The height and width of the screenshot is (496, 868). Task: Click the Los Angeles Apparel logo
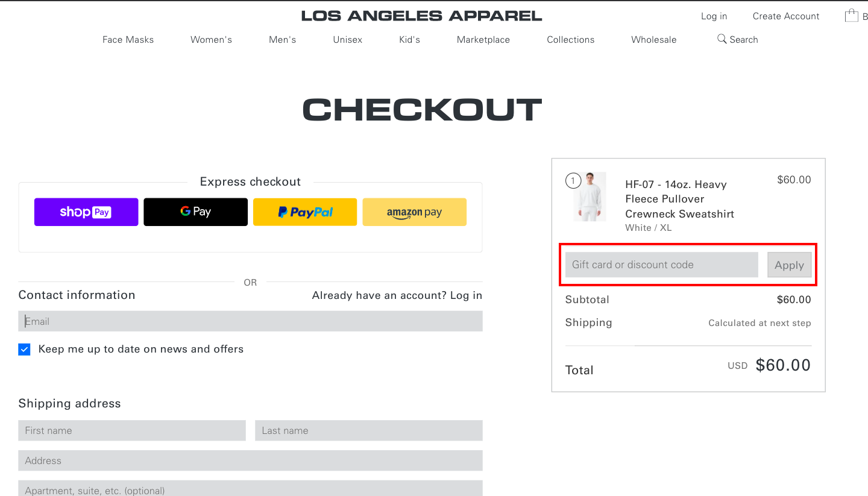[x=421, y=16]
